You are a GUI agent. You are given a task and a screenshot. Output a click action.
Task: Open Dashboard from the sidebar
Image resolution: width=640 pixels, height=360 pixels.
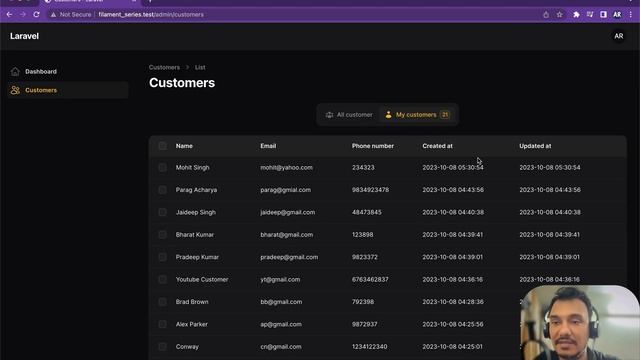click(x=68, y=71)
